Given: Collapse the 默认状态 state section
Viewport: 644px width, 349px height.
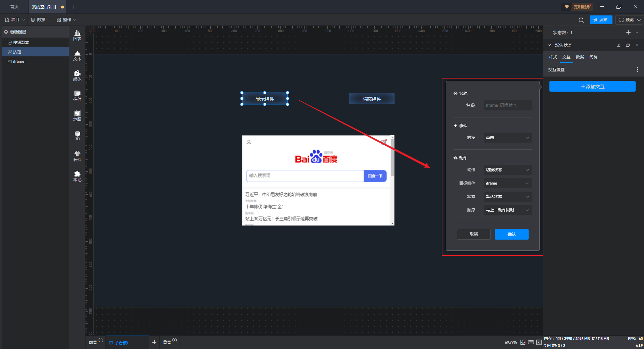Looking at the screenshot, I should (550, 45).
